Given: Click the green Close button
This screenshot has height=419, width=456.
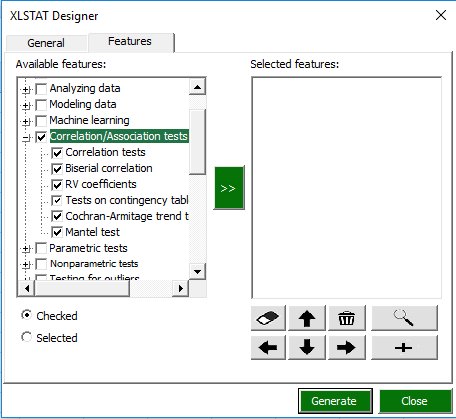Looking at the screenshot, I should coord(415,401).
